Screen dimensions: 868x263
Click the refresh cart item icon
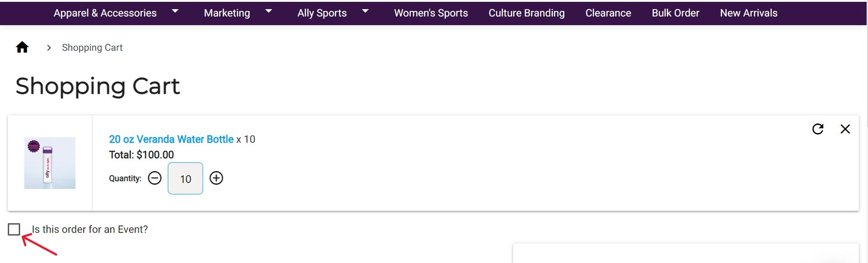(818, 129)
